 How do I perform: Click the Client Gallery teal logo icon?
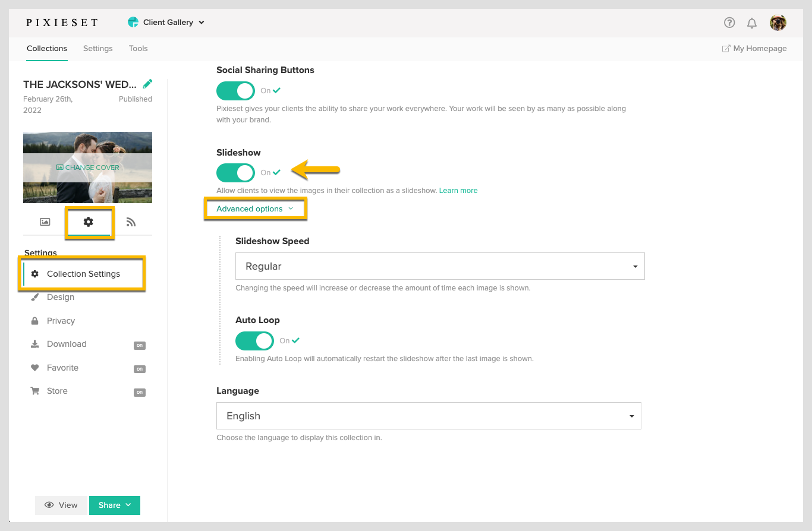pos(133,22)
